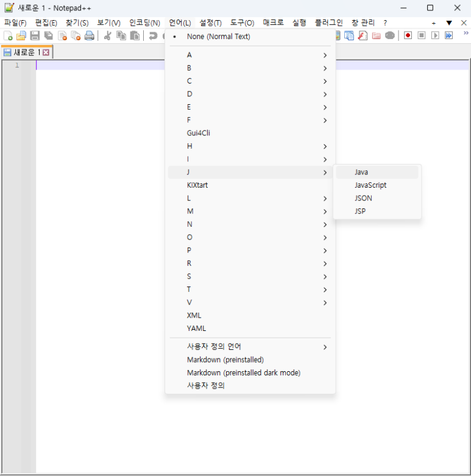
Task: Choose JSP language
Action: pyautogui.click(x=377, y=211)
